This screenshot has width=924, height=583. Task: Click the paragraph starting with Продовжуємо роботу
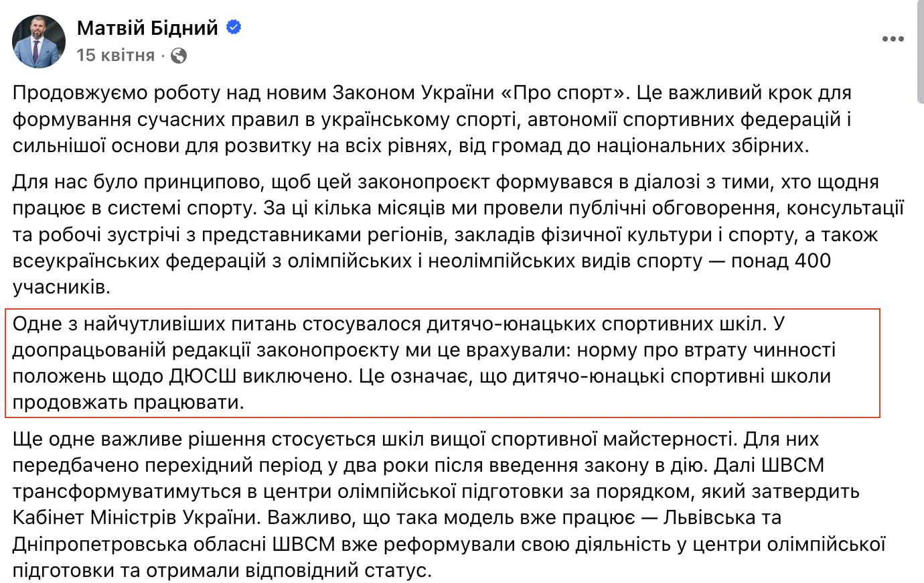coord(432,119)
